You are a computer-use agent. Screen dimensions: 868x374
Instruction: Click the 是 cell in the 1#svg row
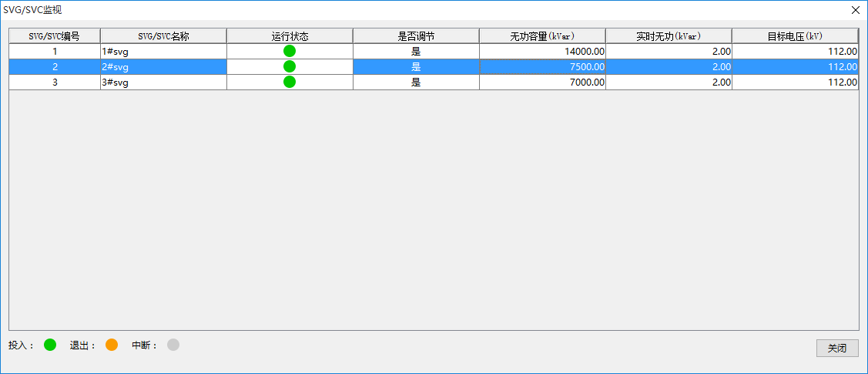click(416, 51)
